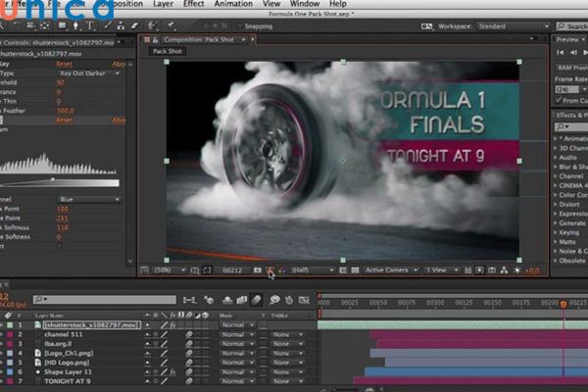Open the Window menu
The image size is (588, 392).
click(x=305, y=4)
